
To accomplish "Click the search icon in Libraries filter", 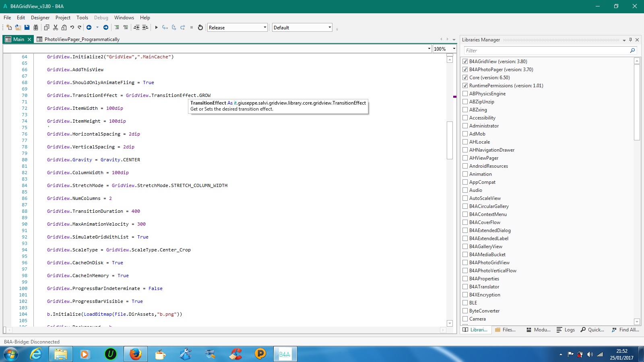I will [x=632, y=50].
